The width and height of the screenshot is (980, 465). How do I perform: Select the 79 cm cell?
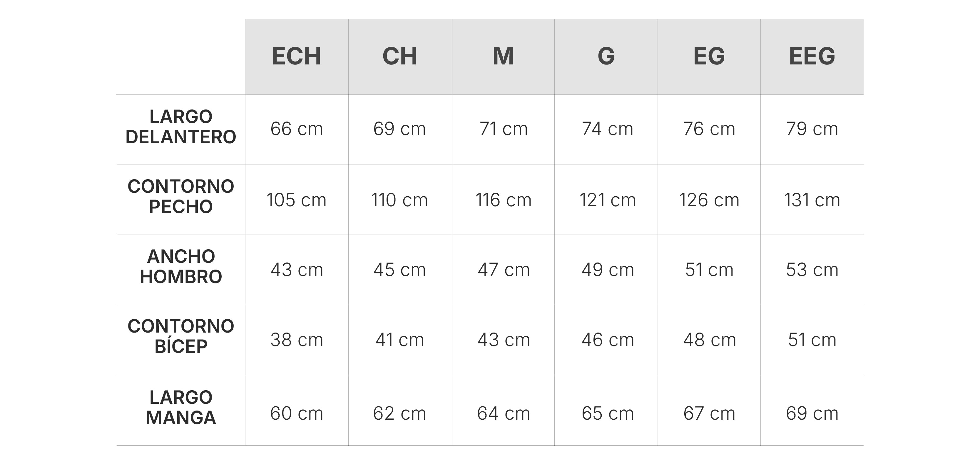(812, 129)
